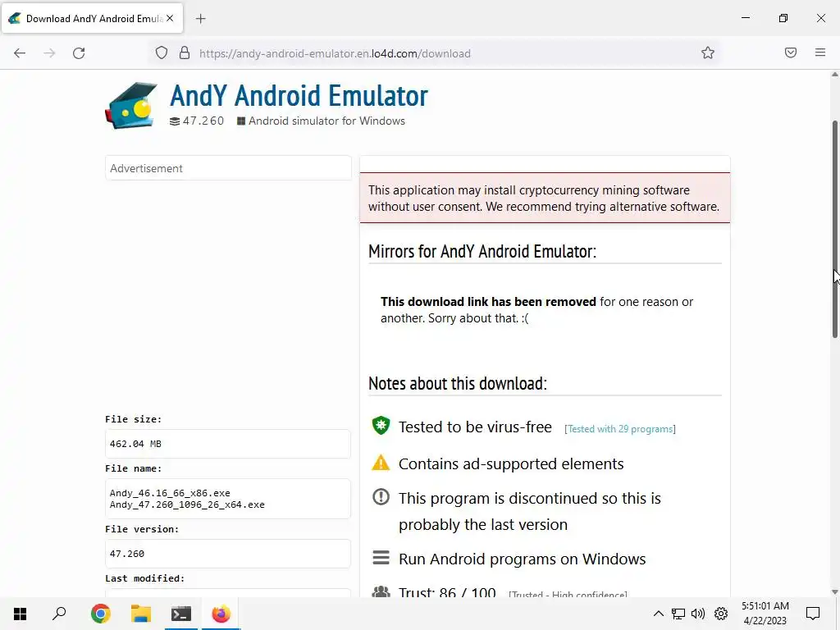Reload the current page

pos(79,53)
